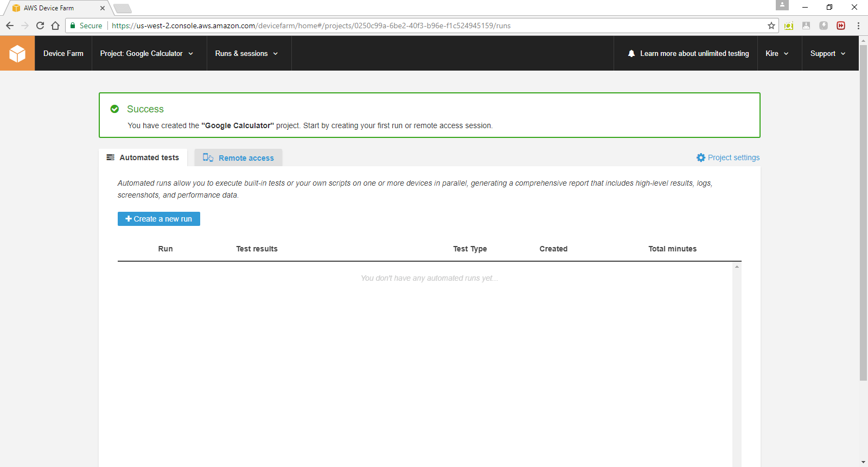Click the browser home icon
Viewport: 868px width, 467px height.
pos(55,26)
